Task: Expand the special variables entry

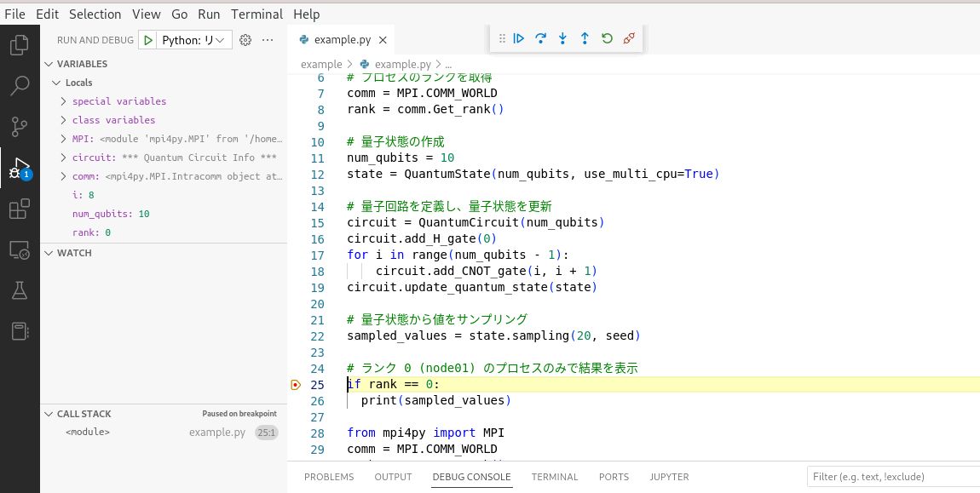Action: [x=63, y=101]
